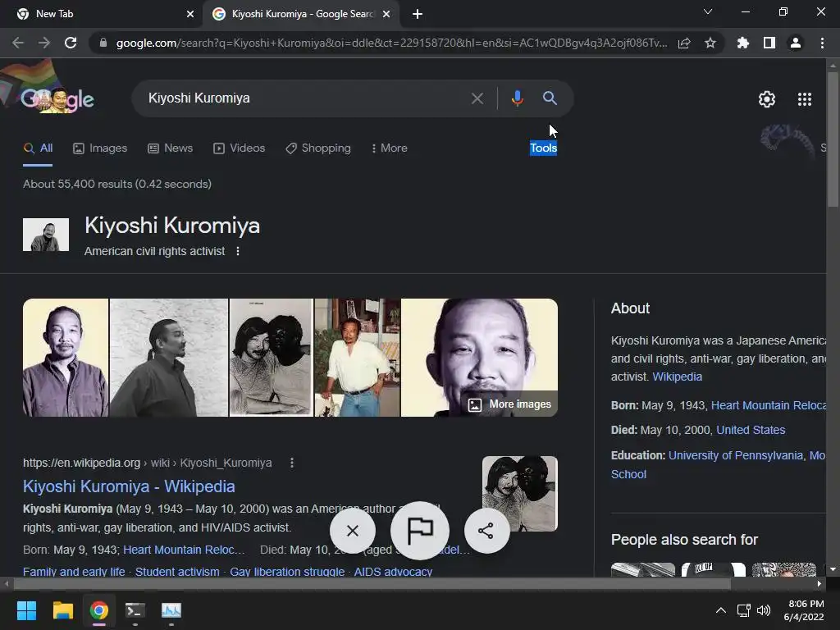Viewport: 840px width, 630px height.
Task: Open the resource monitor taskbar app
Action: pyautogui.click(x=171, y=610)
